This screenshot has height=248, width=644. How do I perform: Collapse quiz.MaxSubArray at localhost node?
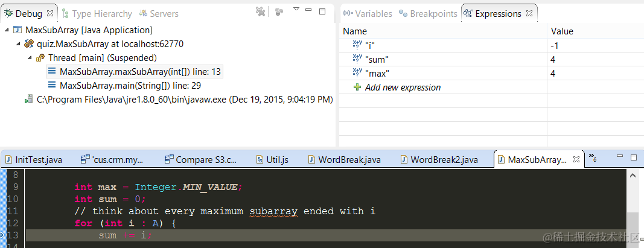tap(18, 44)
